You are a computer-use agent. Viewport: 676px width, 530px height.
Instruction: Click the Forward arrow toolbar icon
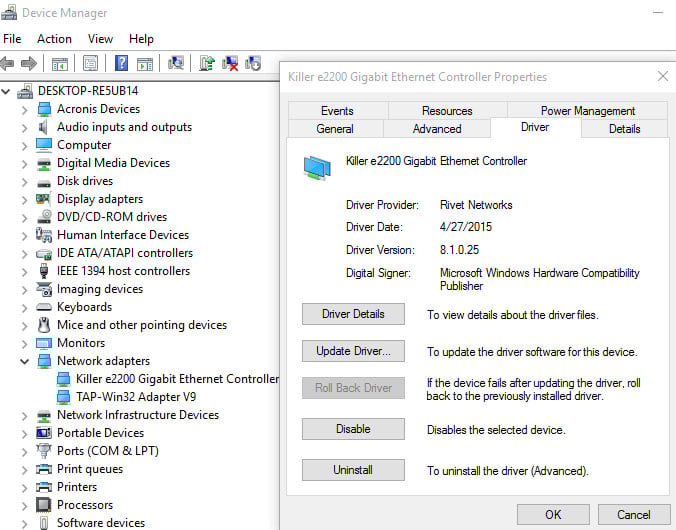coord(29,64)
